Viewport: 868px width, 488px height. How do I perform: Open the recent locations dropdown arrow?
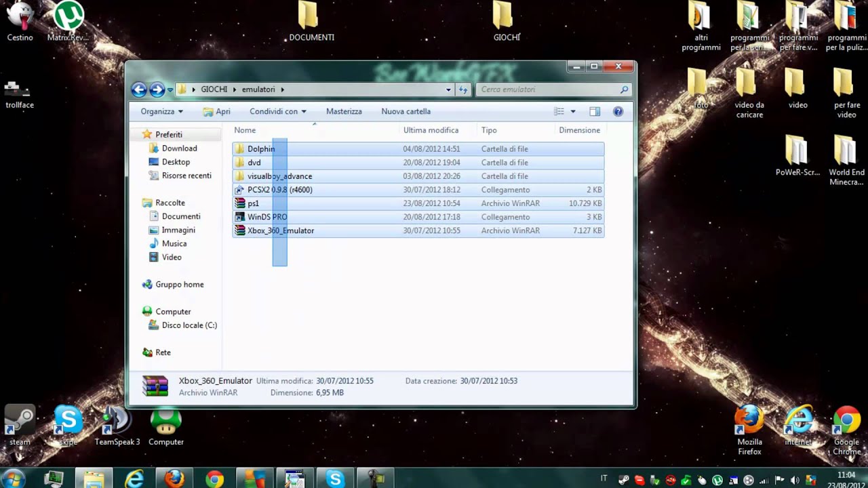tap(170, 90)
